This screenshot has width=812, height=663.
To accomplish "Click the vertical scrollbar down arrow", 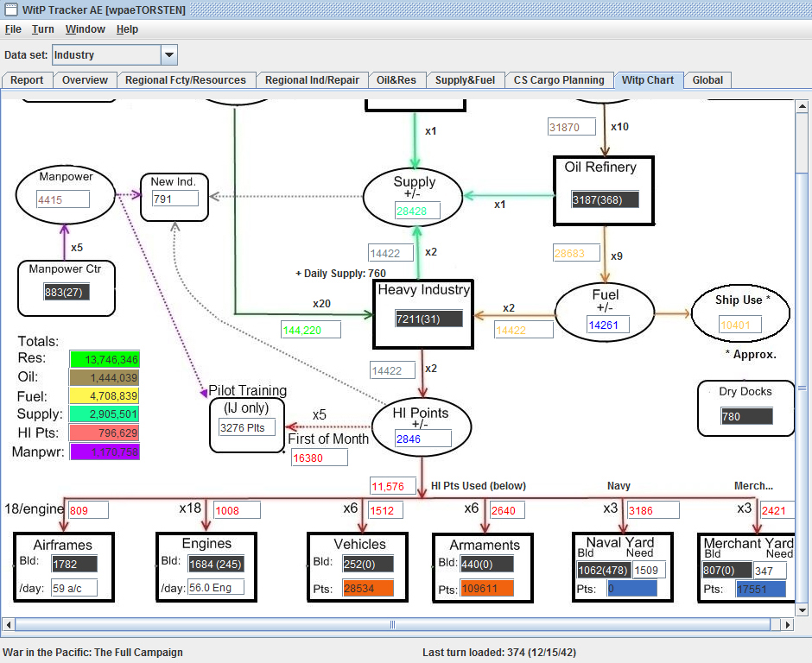I will [802, 609].
